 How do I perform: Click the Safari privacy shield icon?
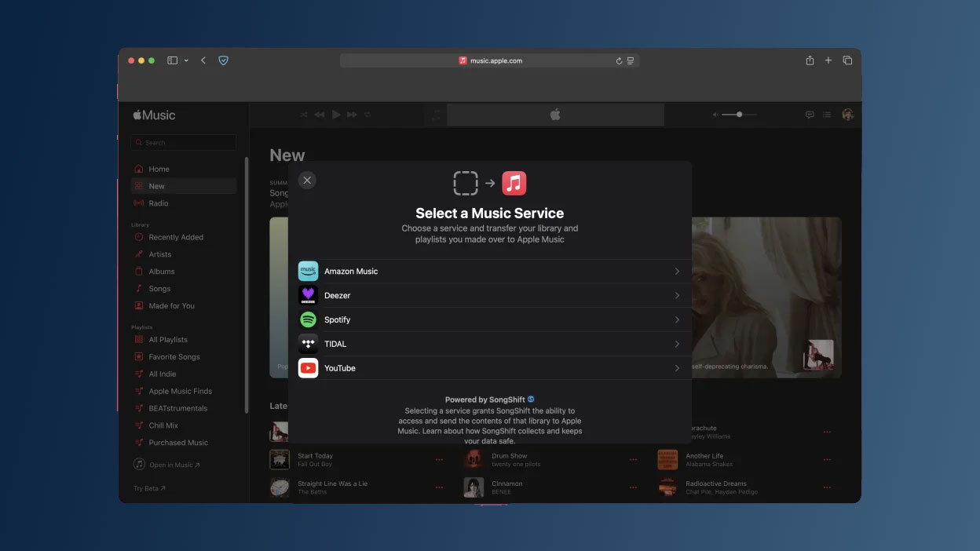coord(223,60)
